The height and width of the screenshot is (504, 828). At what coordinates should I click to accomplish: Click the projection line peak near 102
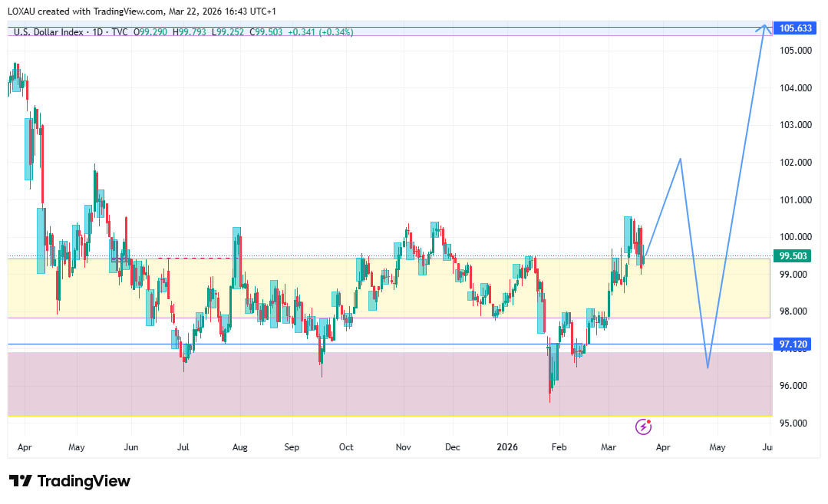pos(680,160)
